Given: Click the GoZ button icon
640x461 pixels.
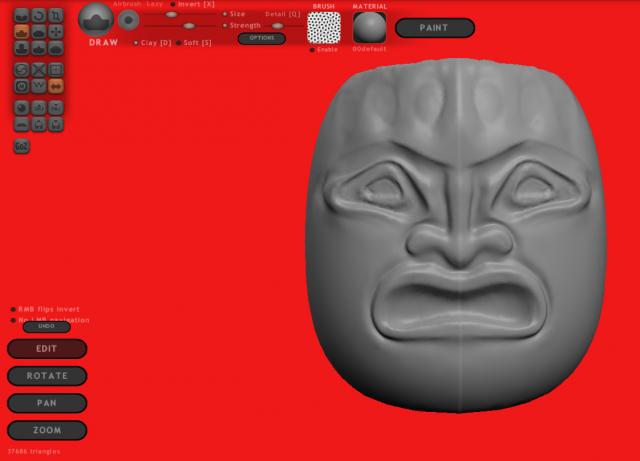Looking at the screenshot, I should [22, 146].
